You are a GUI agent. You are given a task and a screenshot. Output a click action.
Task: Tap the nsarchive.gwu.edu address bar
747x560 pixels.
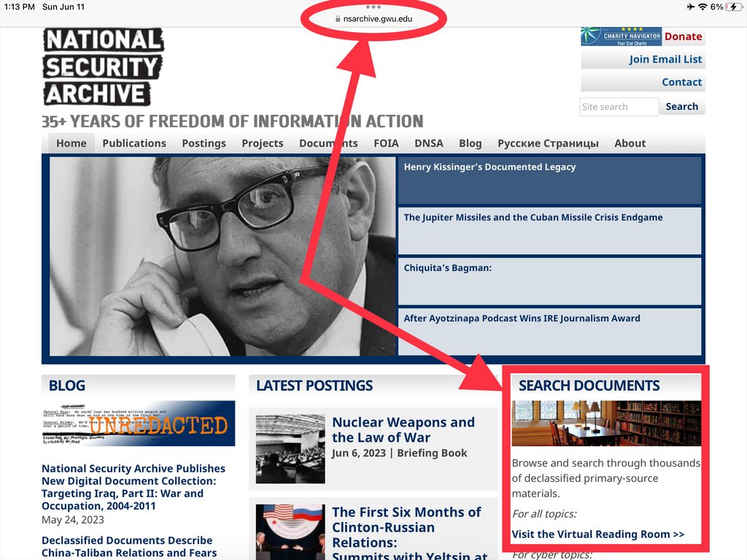pyautogui.click(x=373, y=18)
